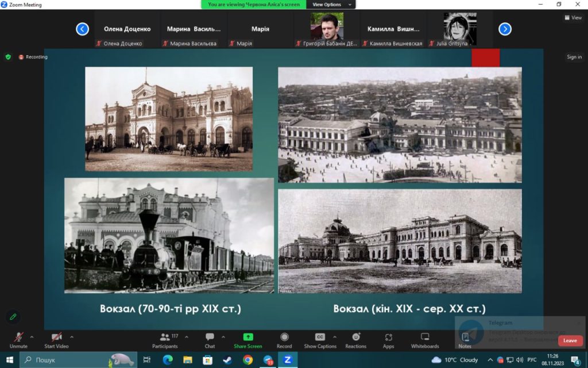
Task: Select Марія's participant tile
Action: pyautogui.click(x=260, y=30)
